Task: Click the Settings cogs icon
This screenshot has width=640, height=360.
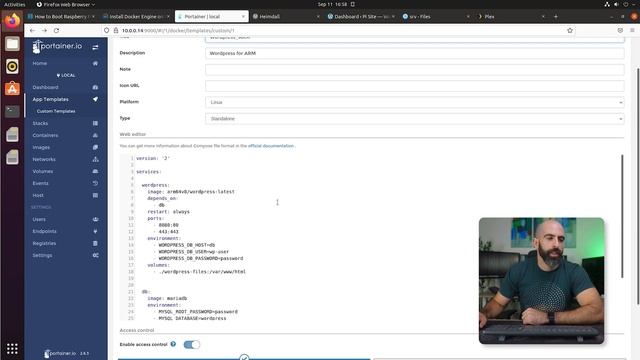Action: click(x=95, y=256)
